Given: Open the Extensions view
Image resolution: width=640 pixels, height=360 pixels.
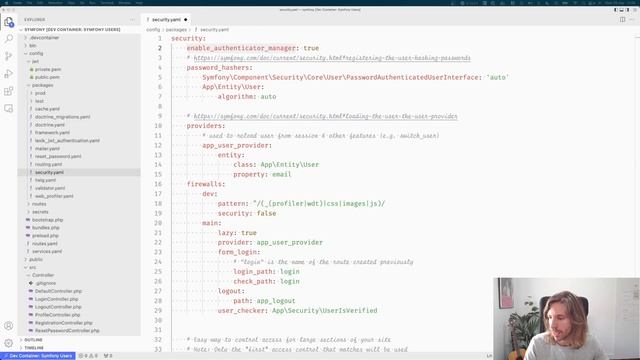Looking at the screenshot, I should 9,91.
